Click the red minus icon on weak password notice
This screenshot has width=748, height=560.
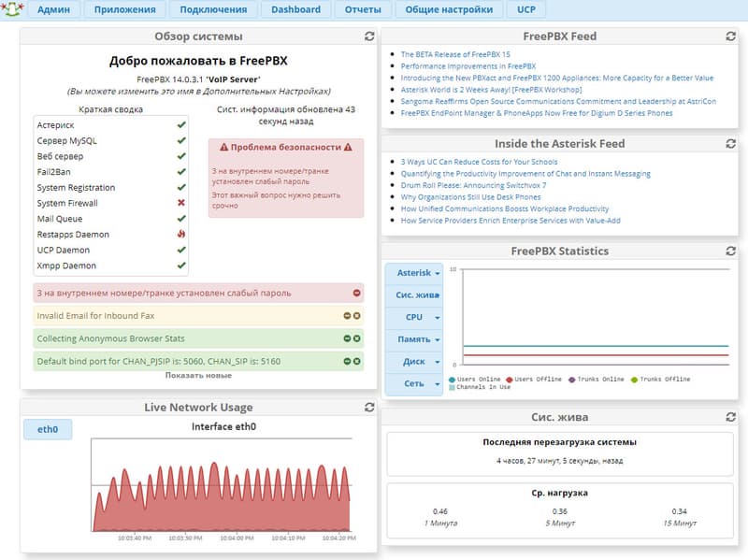[x=357, y=293]
